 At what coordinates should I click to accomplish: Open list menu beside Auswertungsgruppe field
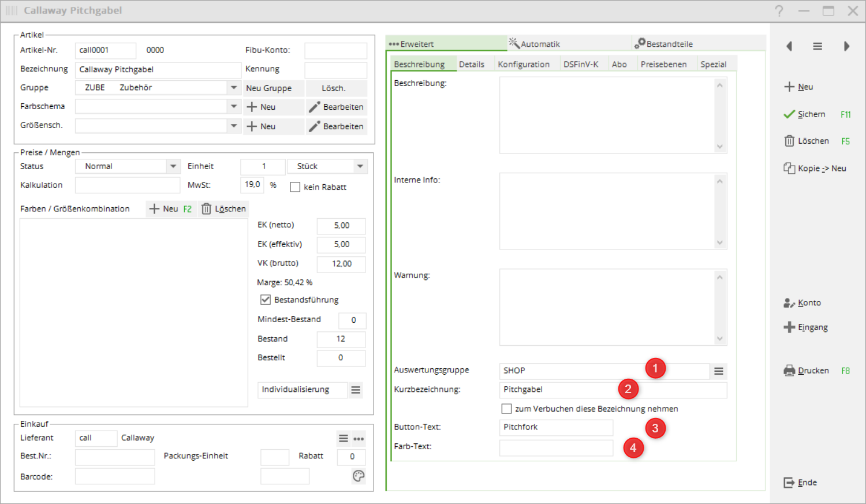(718, 371)
